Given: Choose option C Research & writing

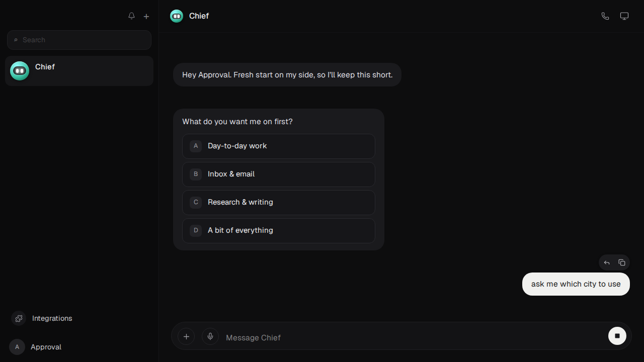Looking at the screenshot, I should [x=279, y=203].
